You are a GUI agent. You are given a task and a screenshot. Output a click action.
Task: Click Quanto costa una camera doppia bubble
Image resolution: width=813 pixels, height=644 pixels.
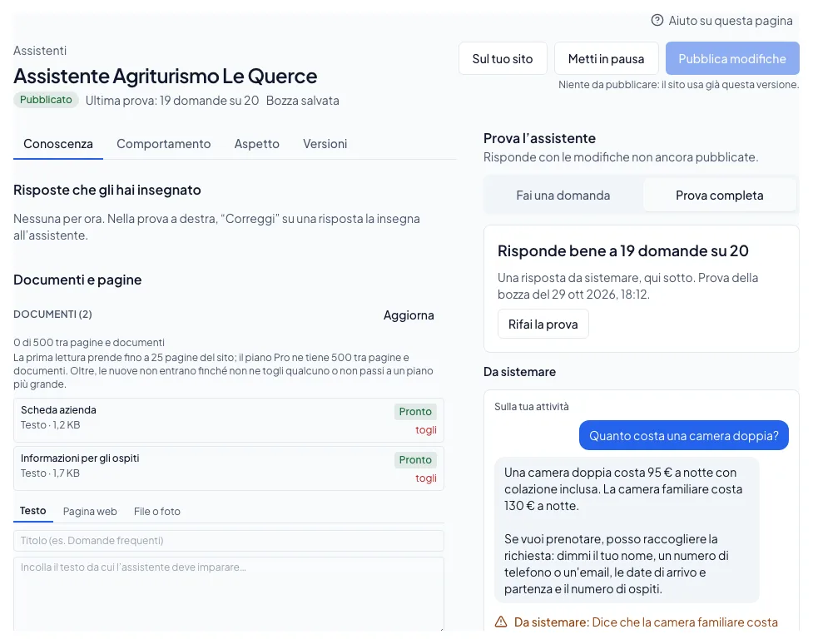point(683,435)
